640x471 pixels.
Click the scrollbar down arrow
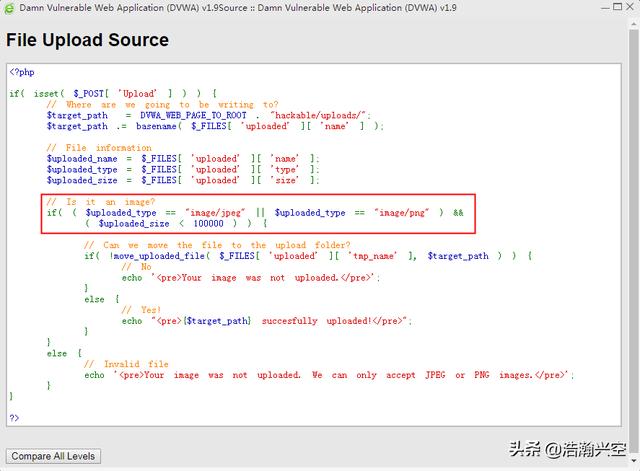point(633,460)
